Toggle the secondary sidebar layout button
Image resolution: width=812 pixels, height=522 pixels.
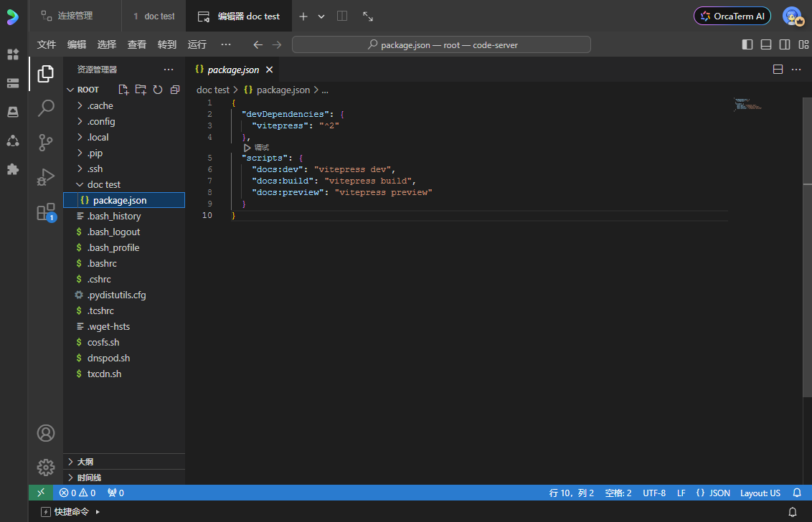pyautogui.click(x=785, y=44)
